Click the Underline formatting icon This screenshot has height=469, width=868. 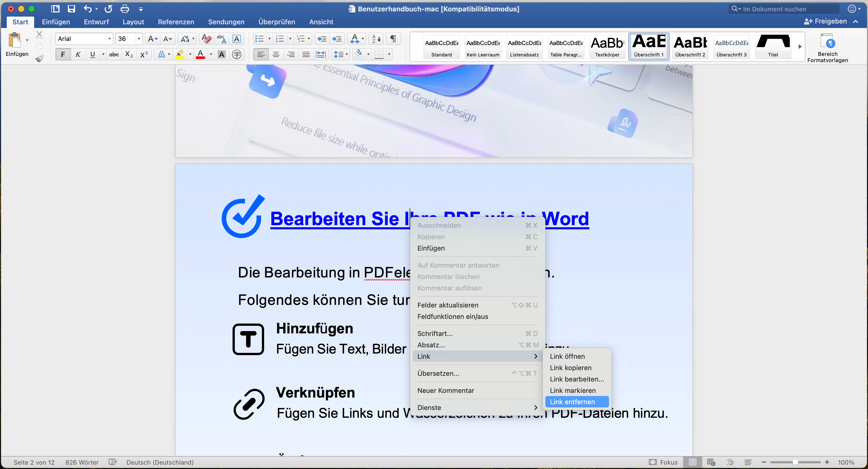[x=92, y=54]
